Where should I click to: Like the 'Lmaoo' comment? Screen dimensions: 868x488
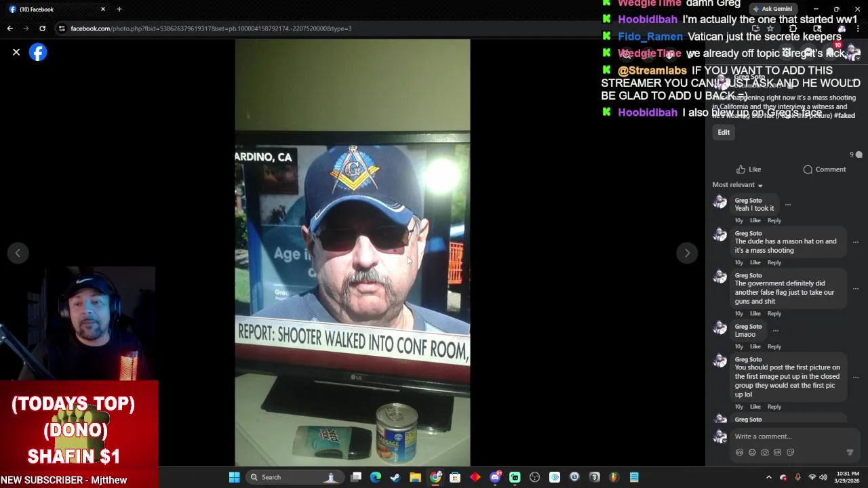pos(755,346)
